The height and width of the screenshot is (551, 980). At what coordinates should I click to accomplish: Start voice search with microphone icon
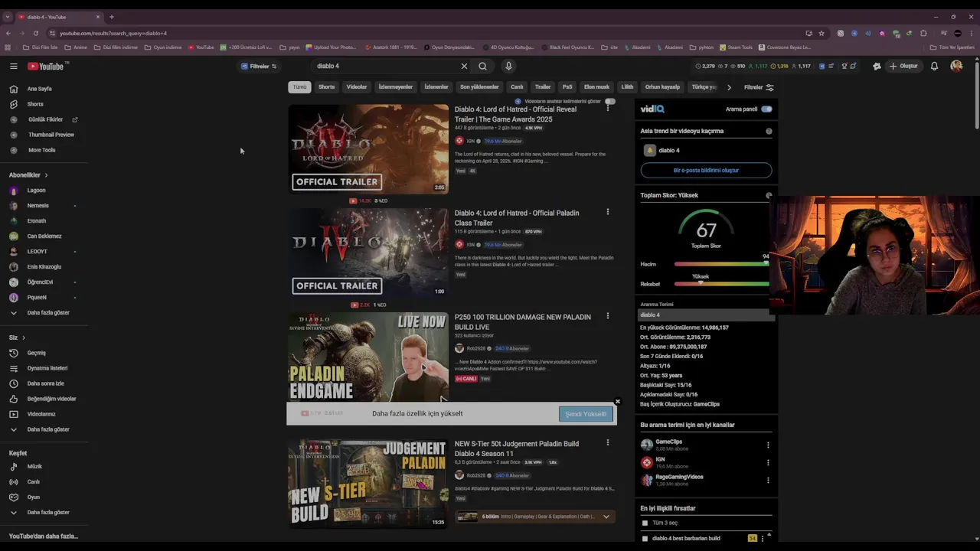(508, 67)
